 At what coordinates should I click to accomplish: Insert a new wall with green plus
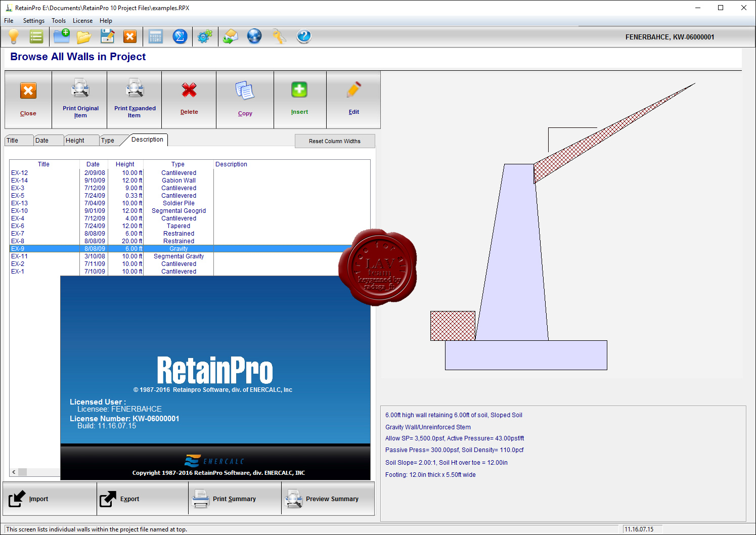(x=300, y=100)
